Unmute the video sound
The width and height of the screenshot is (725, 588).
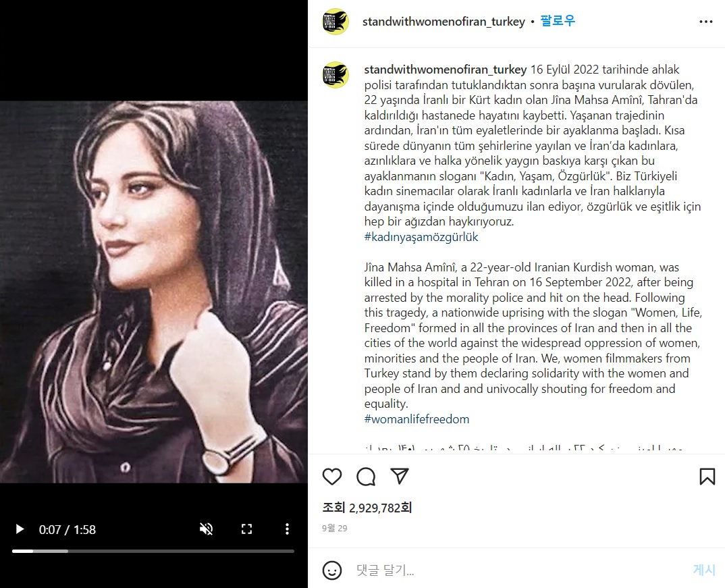[206, 529]
